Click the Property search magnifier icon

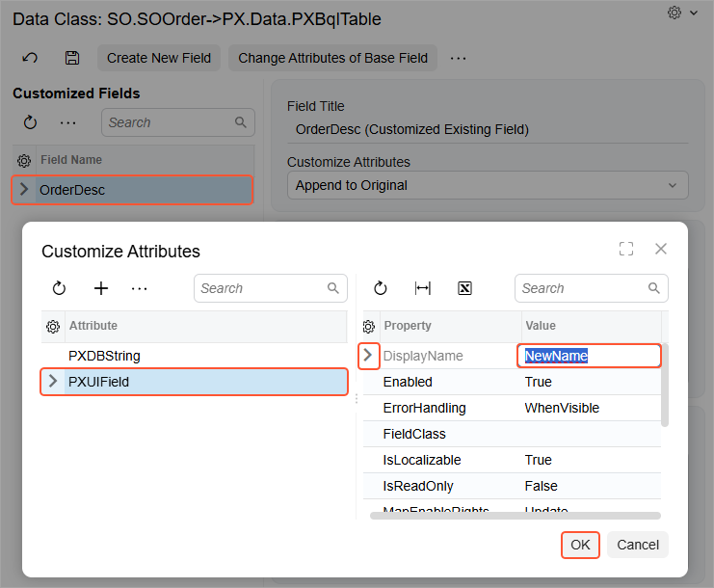point(654,288)
